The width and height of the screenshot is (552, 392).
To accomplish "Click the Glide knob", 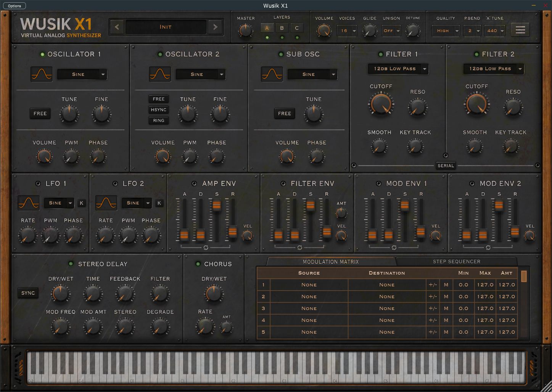I will (x=369, y=31).
